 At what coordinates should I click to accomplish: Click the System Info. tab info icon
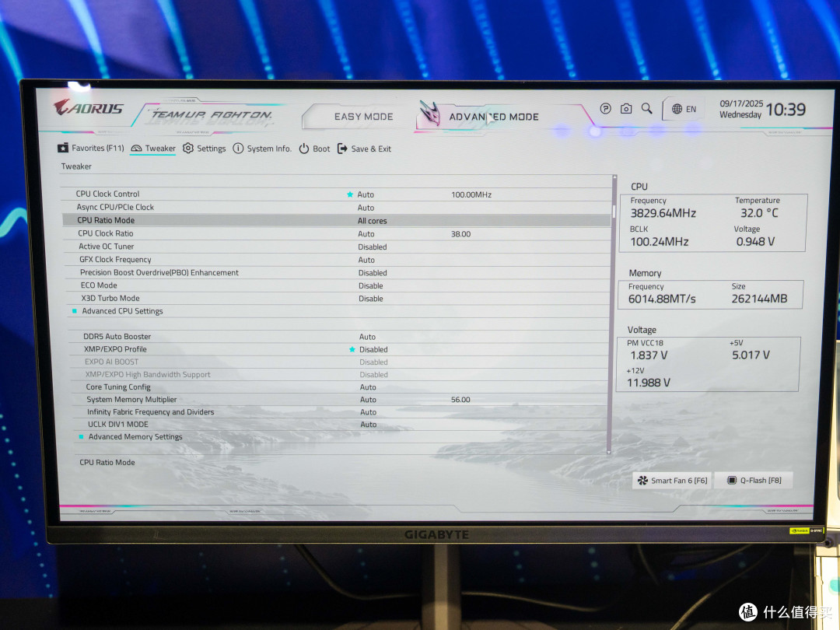coord(238,149)
